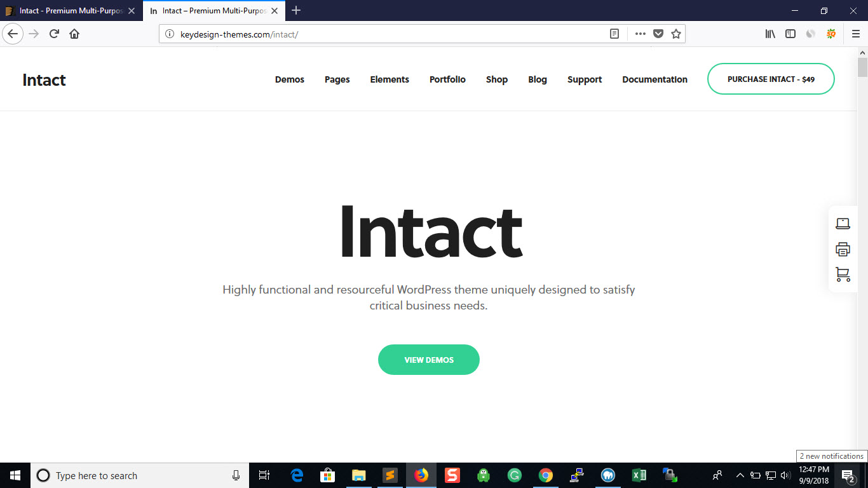Go to the Firefox home page
Viewport: 868px width, 488px height.
tap(74, 34)
